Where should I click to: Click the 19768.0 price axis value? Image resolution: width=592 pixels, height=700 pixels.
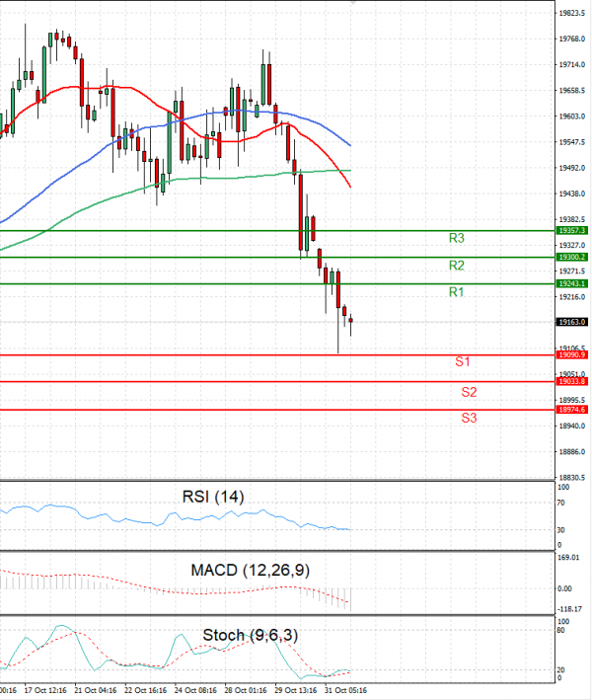(x=572, y=39)
